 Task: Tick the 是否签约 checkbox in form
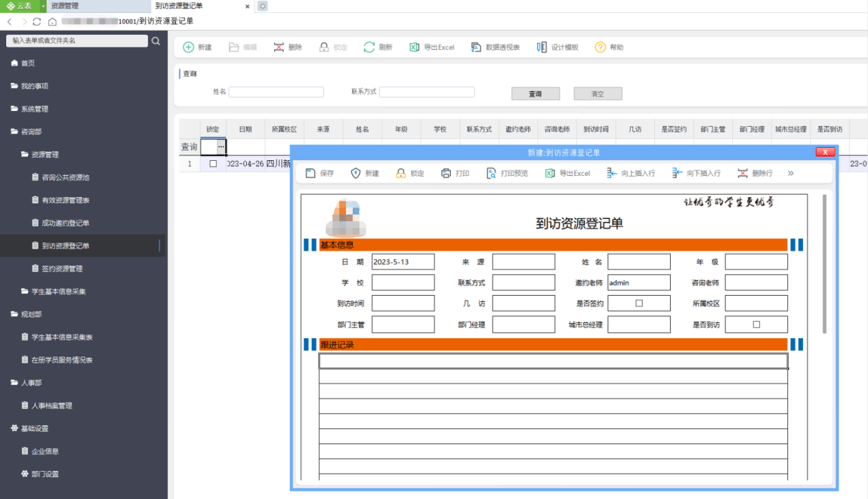(x=639, y=303)
